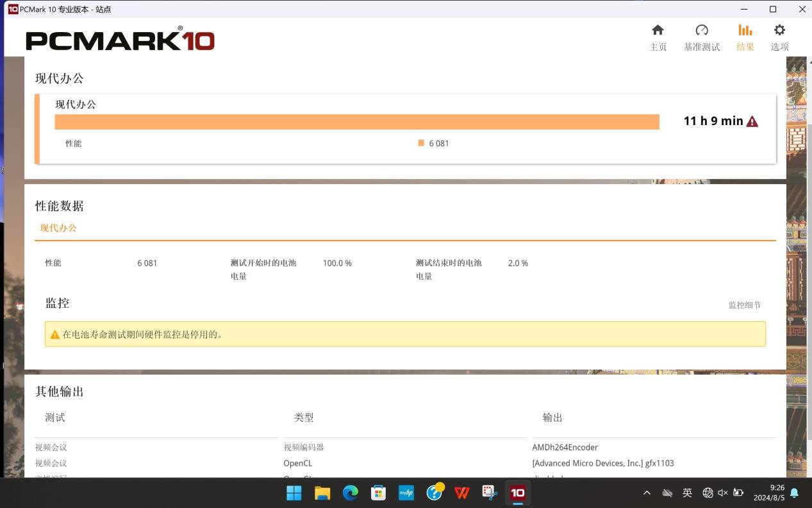Click the 6 081 score under the bar
The height and width of the screenshot is (508, 812).
(439, 143)
